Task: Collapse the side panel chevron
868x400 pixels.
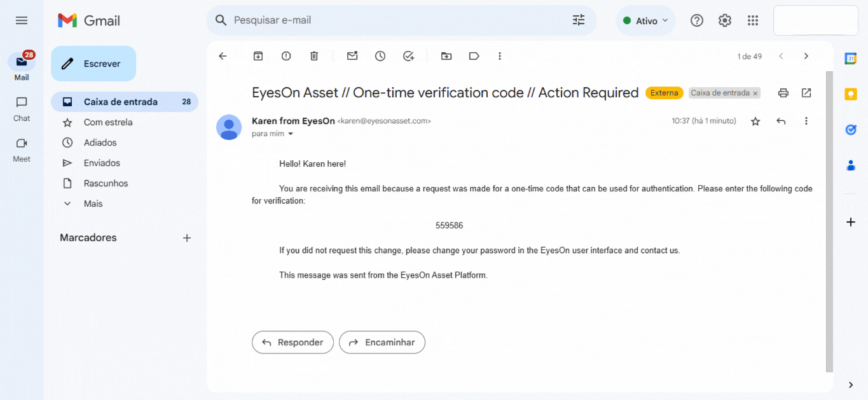Action: pyautogui.click(x=851, y=385)
